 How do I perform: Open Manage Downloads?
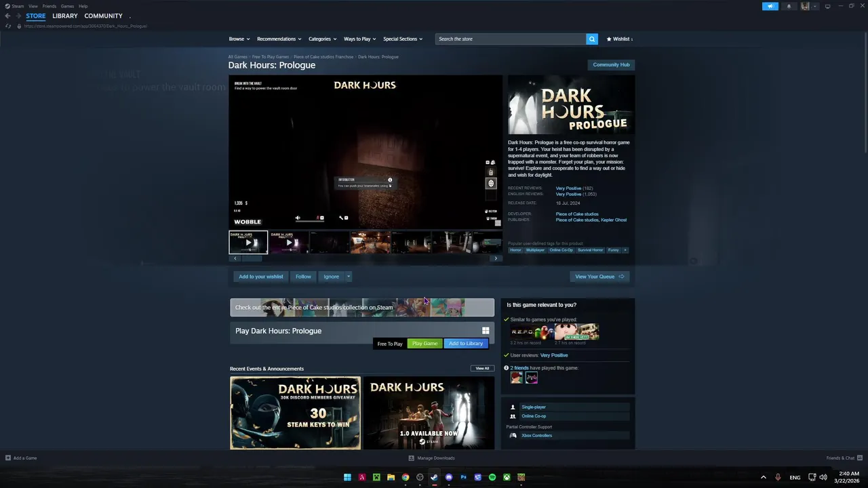431,458
